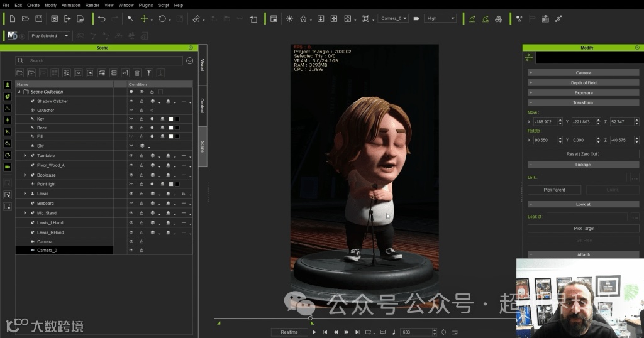Click the Move to top icon in the Scene panel
This screenshot has width=644, height=338.
point(148,73)
